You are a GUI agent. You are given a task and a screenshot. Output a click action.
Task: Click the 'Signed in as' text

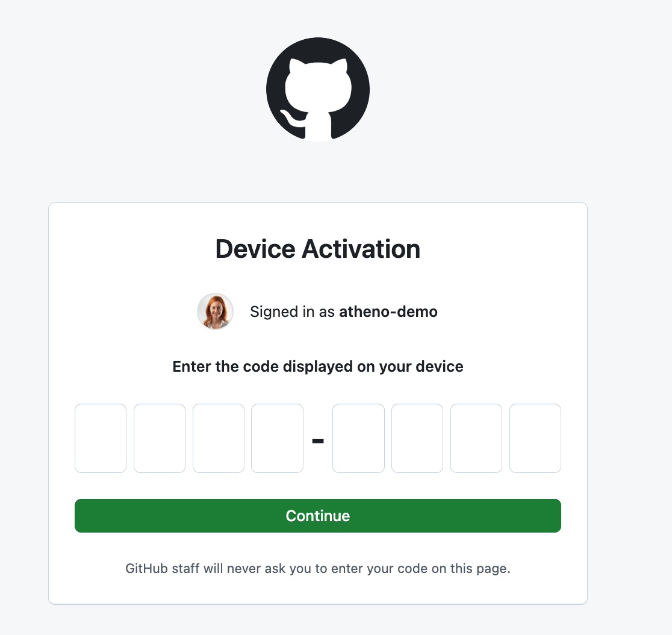[292, 311]
